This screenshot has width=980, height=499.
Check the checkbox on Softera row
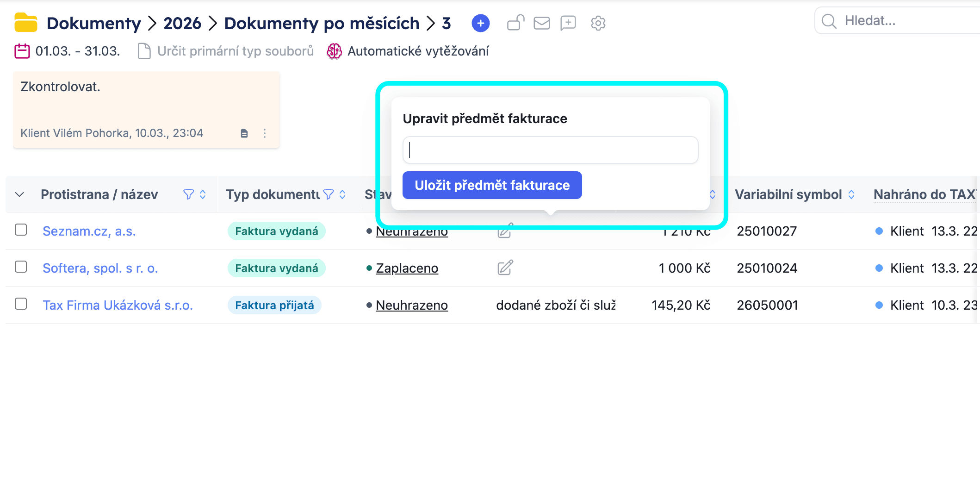click(20, 267)
